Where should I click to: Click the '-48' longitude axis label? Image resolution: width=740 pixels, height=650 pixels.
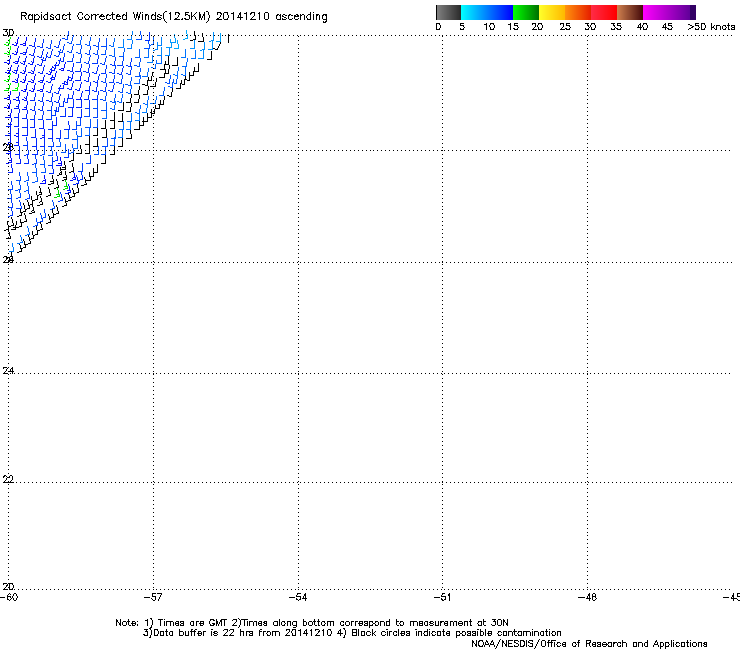pyautogui.click(x=588, y=597)
